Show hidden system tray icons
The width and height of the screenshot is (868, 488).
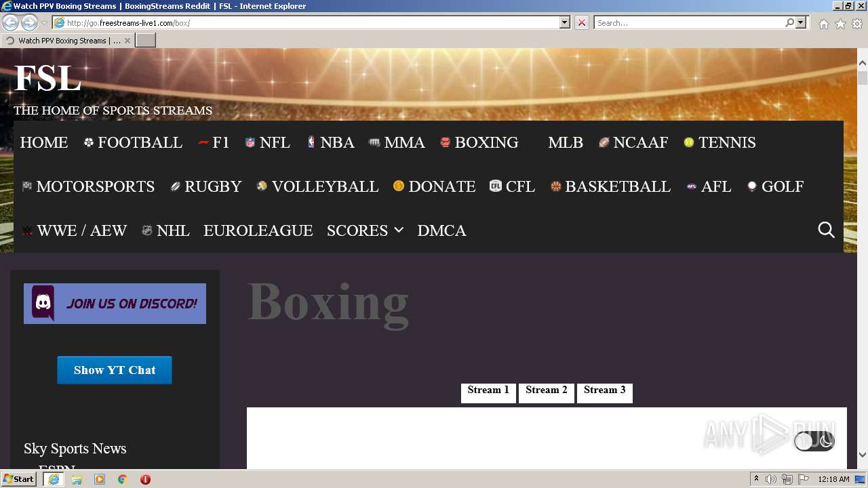(757, 479)
